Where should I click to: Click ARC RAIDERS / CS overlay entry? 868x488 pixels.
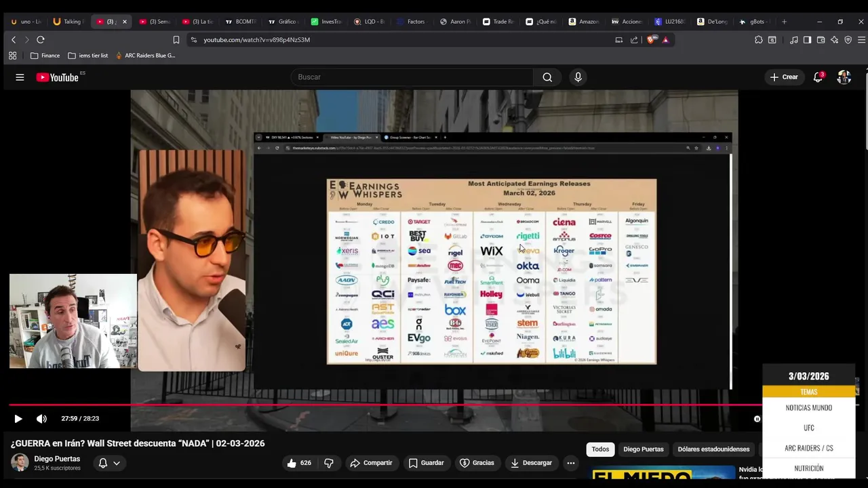[808, 449]
